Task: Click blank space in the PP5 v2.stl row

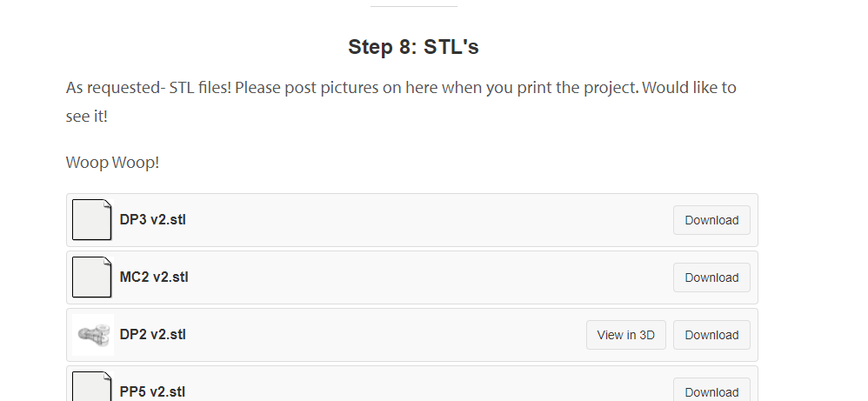Action: tap(417, 390)
